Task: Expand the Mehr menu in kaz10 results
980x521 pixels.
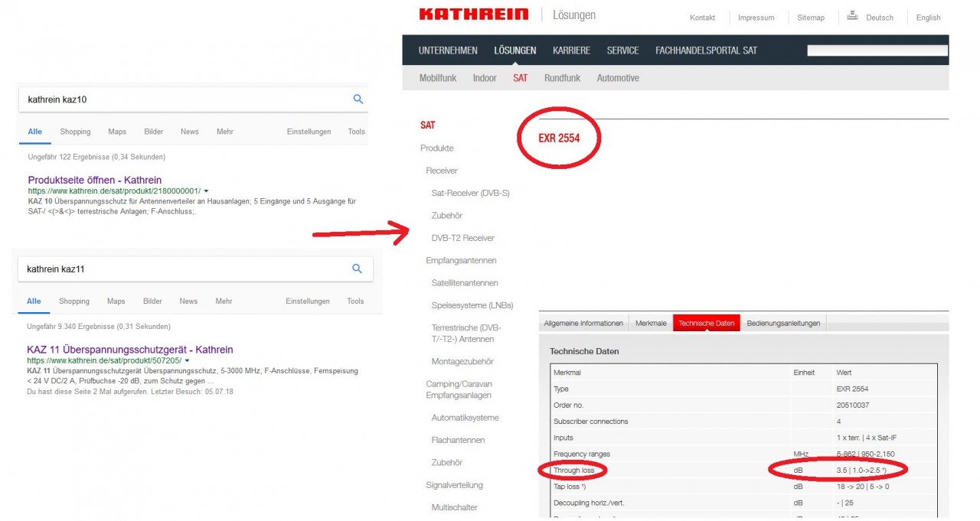Action: (x=224, y=132)
